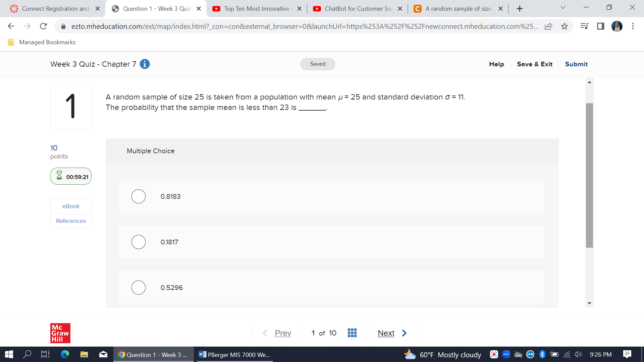The height and width of the screenshot is (362, 644).
Task: Click the hourglass timer icon
Action: click(x=59, y=175)
